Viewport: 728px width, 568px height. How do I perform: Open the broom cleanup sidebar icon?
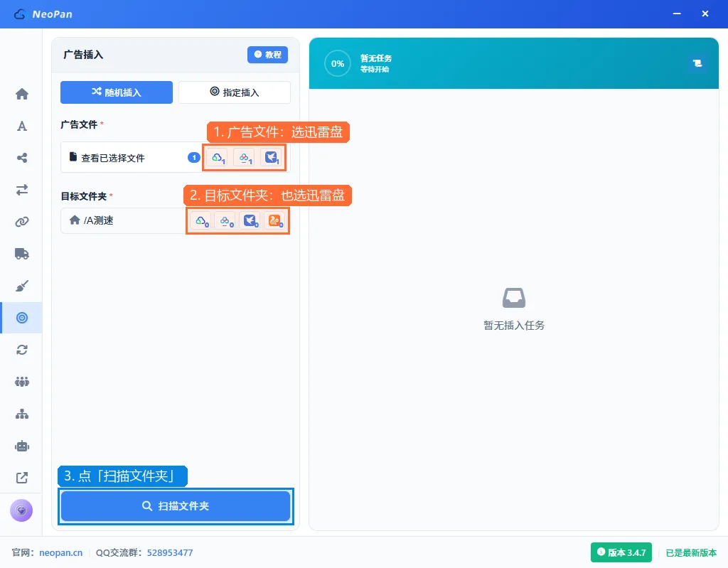click(22, 286)
